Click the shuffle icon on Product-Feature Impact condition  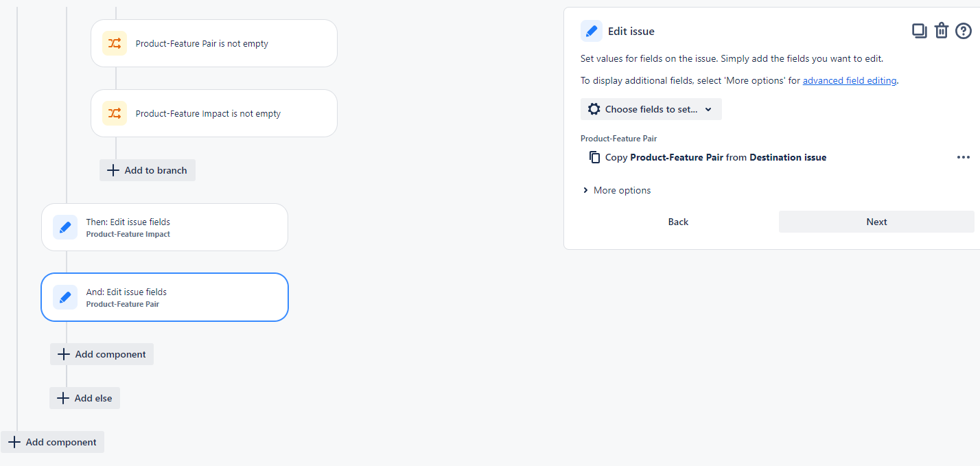115,113
